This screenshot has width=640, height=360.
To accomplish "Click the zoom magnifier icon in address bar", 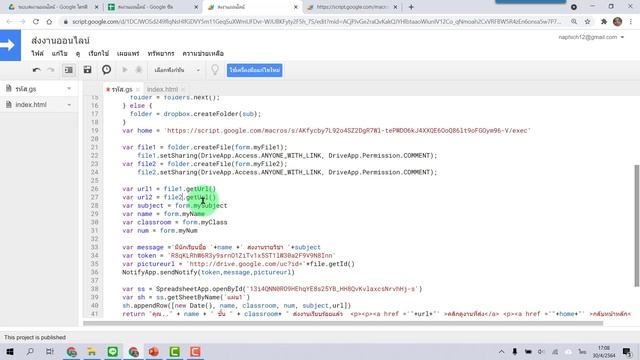I will click(574, 22).
